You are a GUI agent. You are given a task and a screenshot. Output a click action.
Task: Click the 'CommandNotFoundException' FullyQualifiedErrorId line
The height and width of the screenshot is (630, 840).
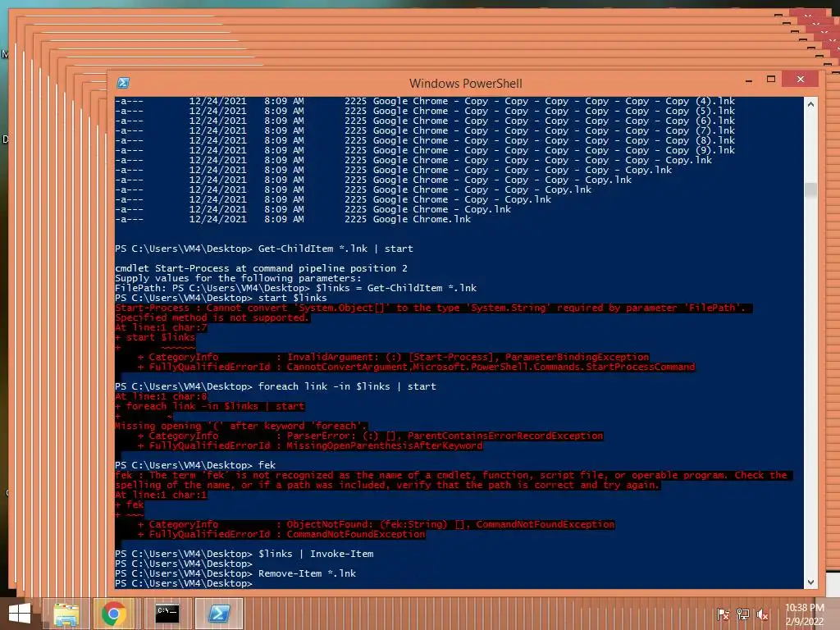click(x=281, y=534)
